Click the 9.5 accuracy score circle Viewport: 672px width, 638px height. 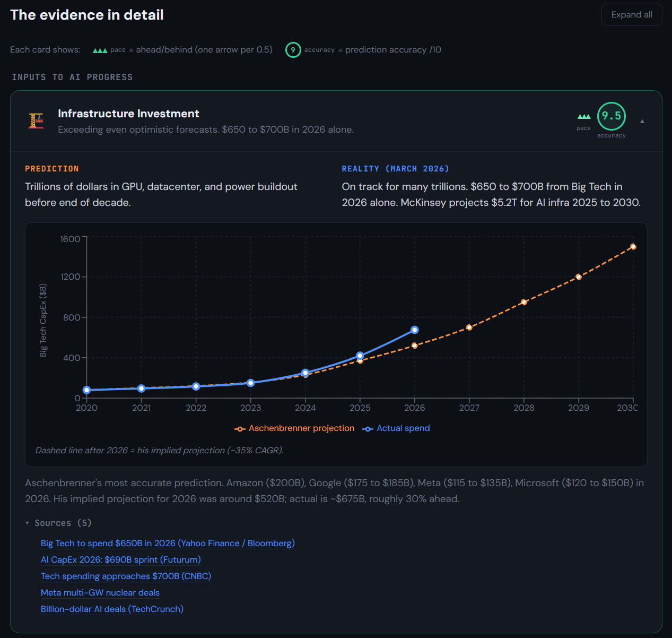(611, 116)
